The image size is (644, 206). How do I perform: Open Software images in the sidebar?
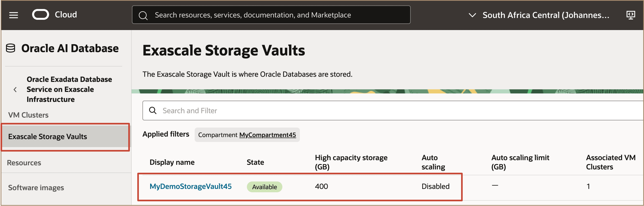(x=36, y=188)
